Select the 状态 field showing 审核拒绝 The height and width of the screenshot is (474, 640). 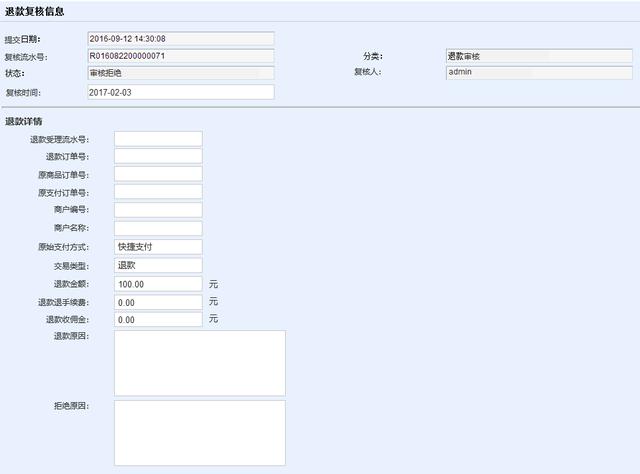pyautogui.click(x=181, y=73)
